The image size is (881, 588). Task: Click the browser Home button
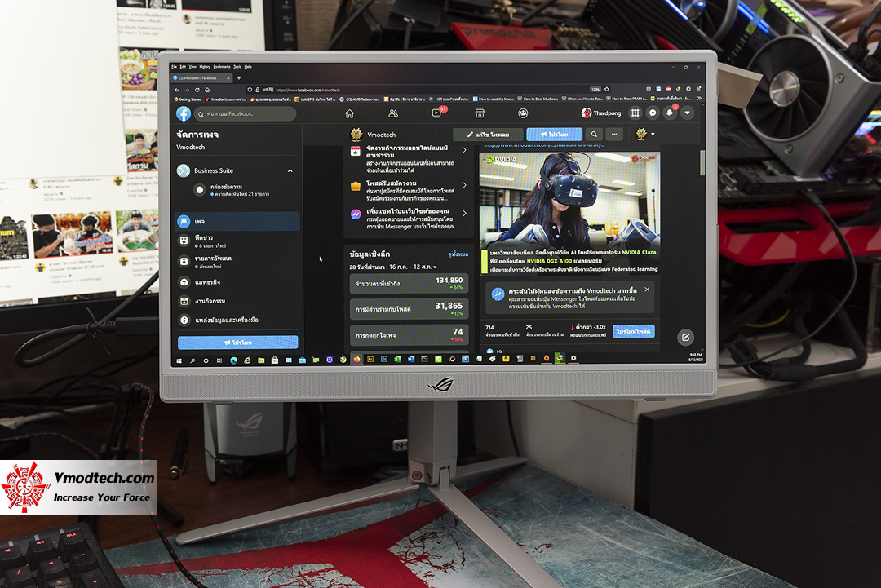(207, 90)
